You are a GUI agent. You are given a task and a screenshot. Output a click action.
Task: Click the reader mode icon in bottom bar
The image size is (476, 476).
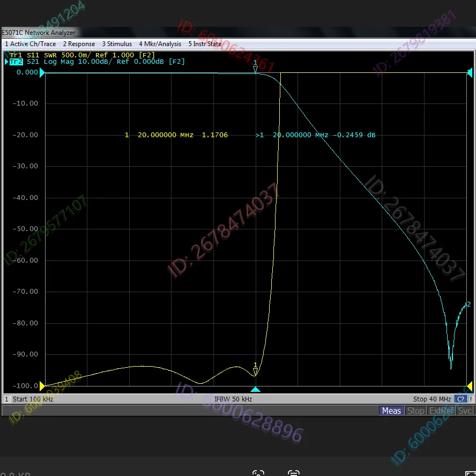pyautogui.click(x=294, y=473)
